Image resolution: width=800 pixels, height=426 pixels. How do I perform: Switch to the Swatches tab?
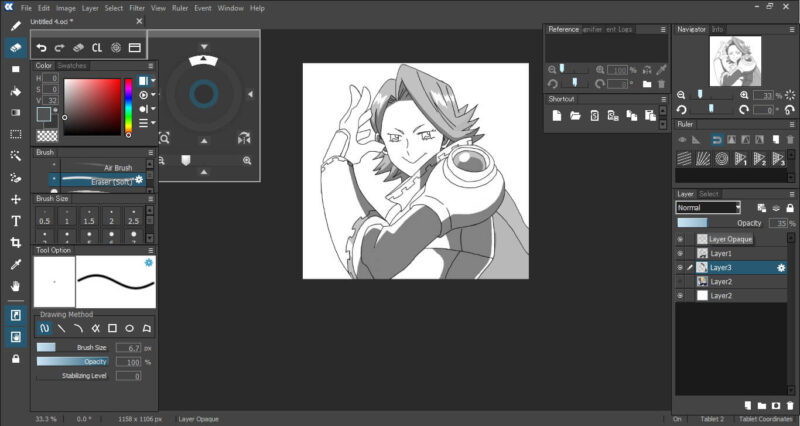(x=72, y=66)
